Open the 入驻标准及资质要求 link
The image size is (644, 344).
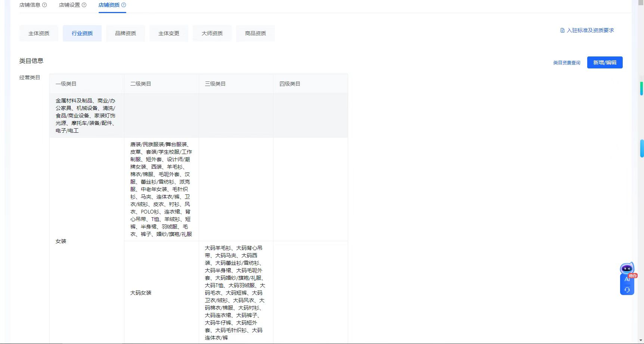(590, 31)
